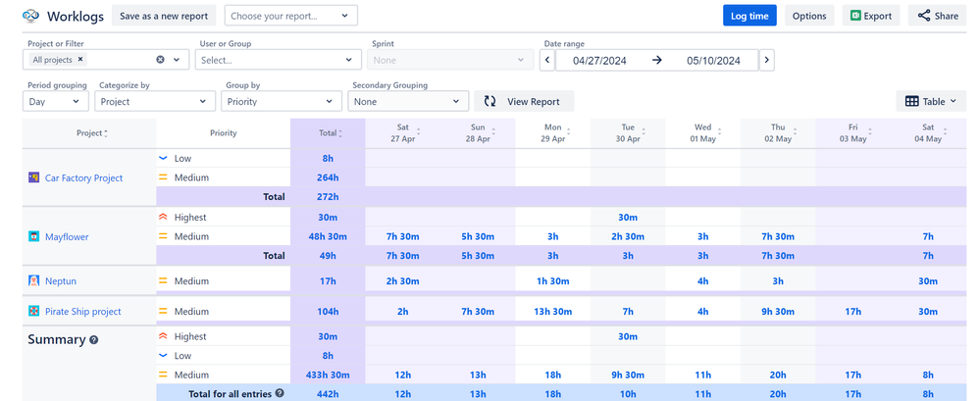
Task: Click the refresh icon in View Report
Action: click(x=490, y=101)
